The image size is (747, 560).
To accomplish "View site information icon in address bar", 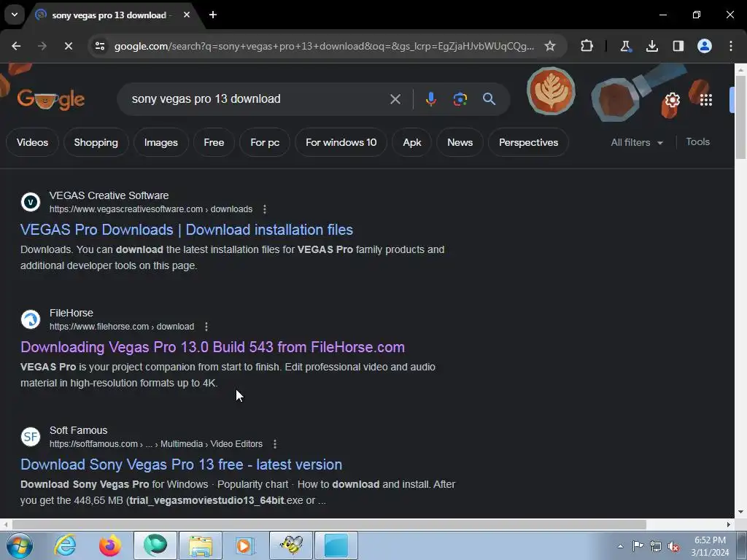I will click(x=100, y=46).
